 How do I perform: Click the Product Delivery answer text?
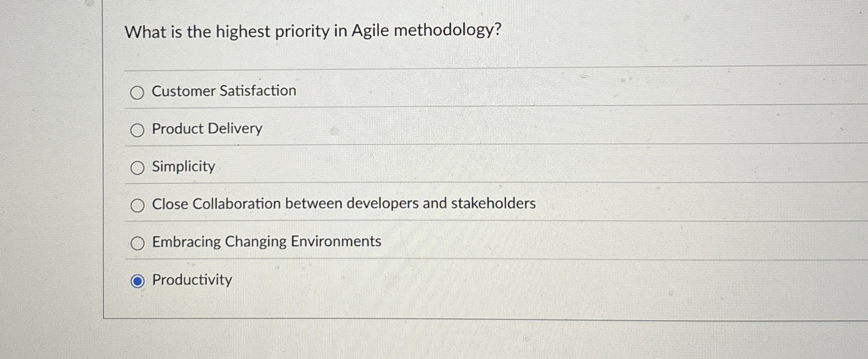[206, 129]
